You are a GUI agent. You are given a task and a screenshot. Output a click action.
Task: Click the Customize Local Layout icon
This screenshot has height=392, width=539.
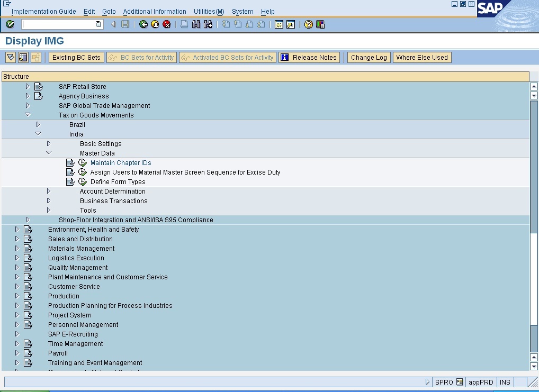click(x=320, y=24)
